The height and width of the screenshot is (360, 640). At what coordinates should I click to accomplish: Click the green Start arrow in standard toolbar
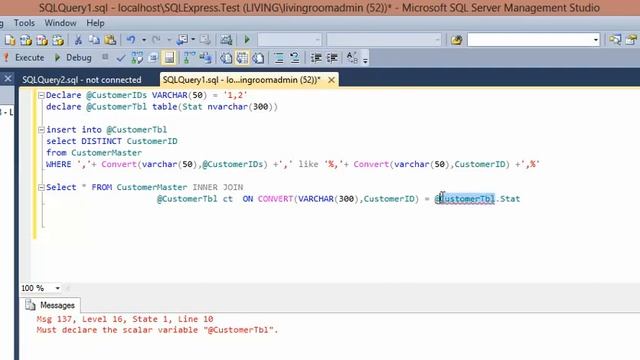tap(247, 40)
